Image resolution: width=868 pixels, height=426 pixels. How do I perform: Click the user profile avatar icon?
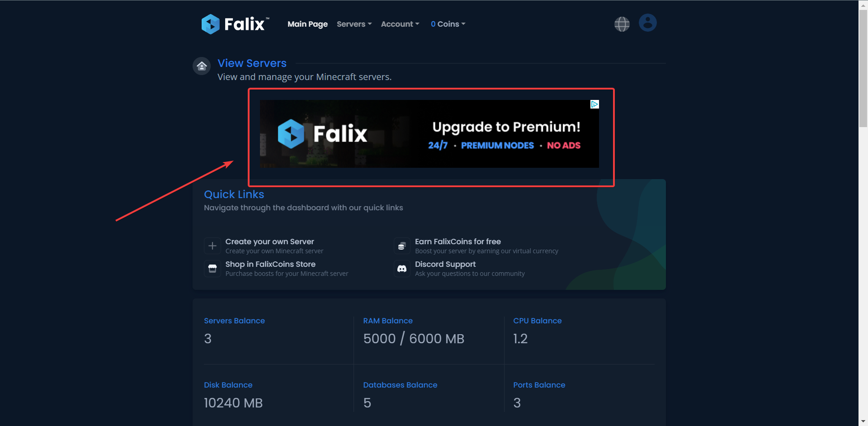[x=647, y=22]
